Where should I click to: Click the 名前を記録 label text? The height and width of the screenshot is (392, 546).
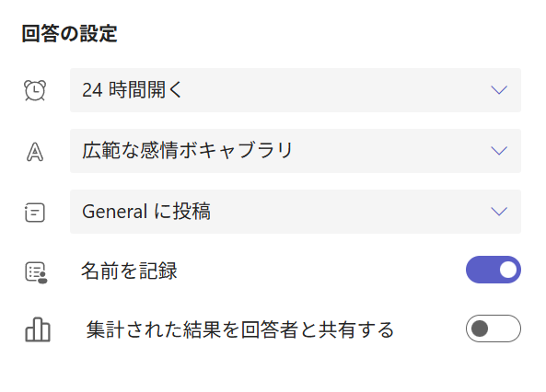pyautogui.click(x=129, y=271)
